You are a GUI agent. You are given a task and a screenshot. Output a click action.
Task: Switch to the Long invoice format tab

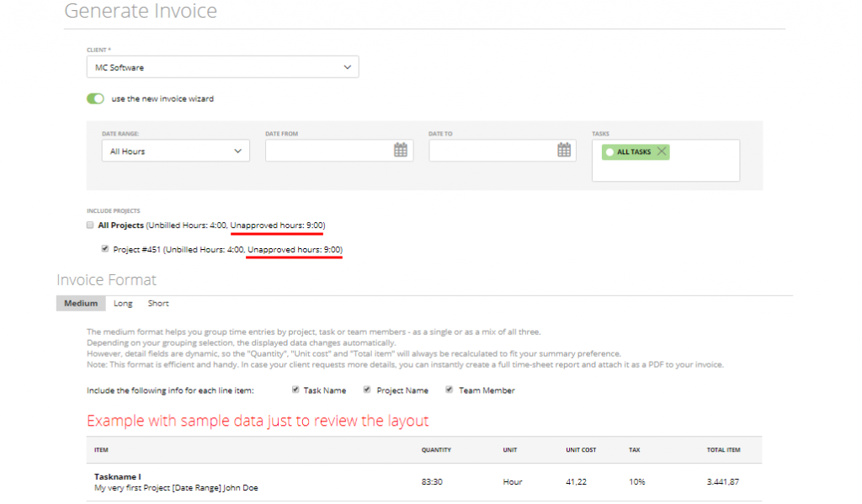pyautogui.click(x=123, y=303)
